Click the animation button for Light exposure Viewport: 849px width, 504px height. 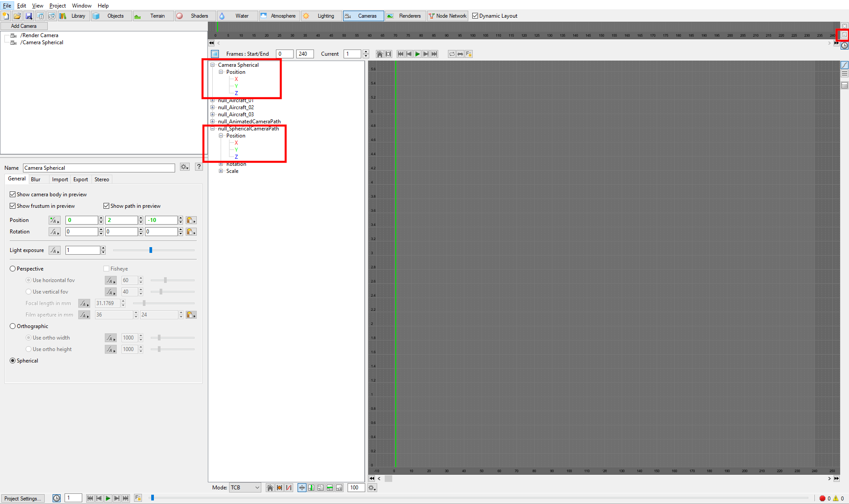pyautogui.click(x=54, y=250)
